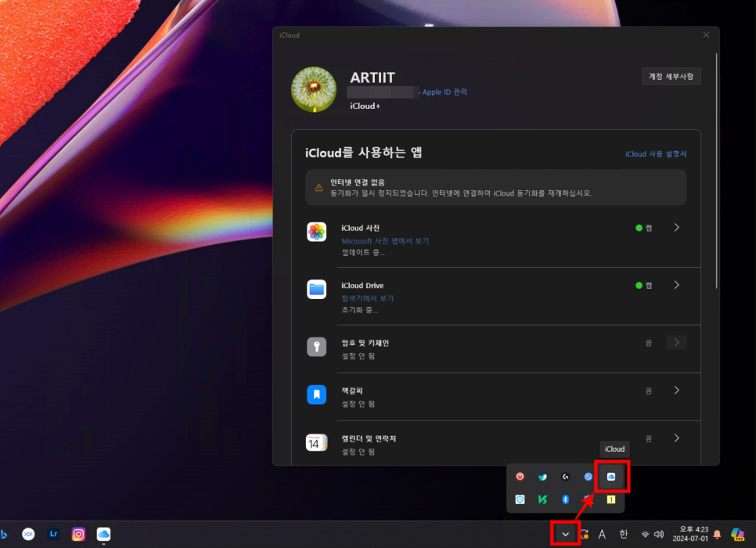
Task: Click the Bluetooth icon in the tray overflow
Action: 565,499
